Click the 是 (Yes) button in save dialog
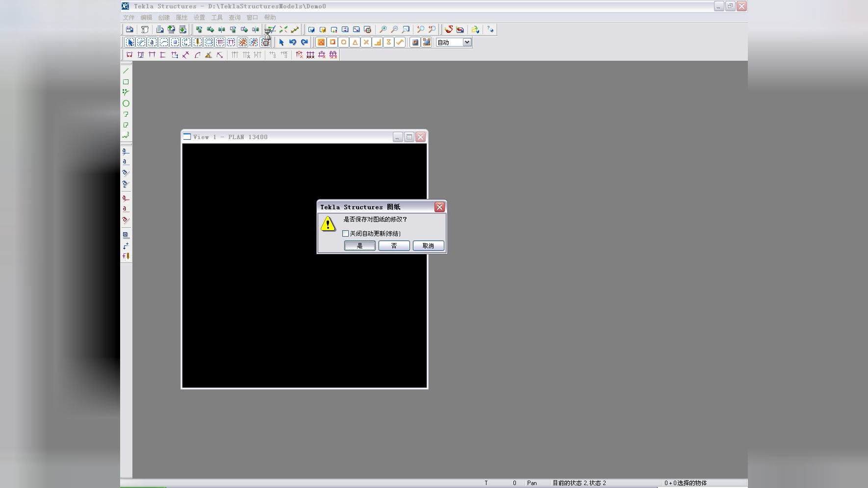This screenshot has height=488, width=868. tap(359, 245)
